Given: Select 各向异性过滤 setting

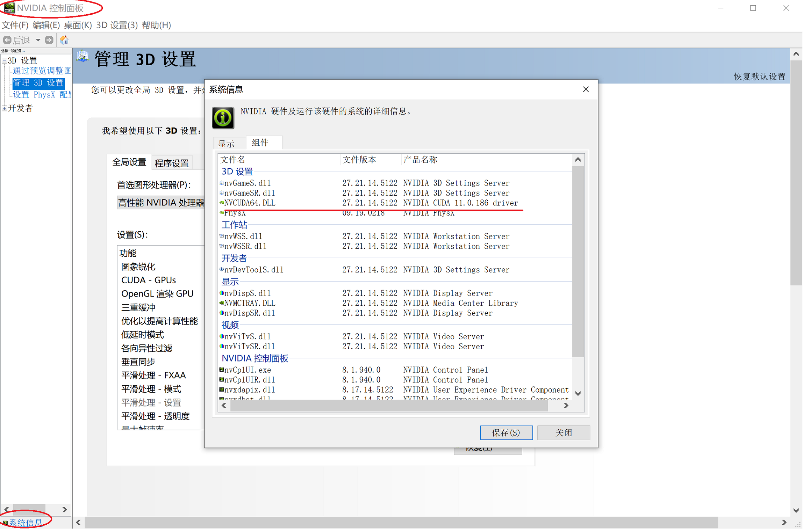Looking at the screenshot, I should (x=147, y=348).
